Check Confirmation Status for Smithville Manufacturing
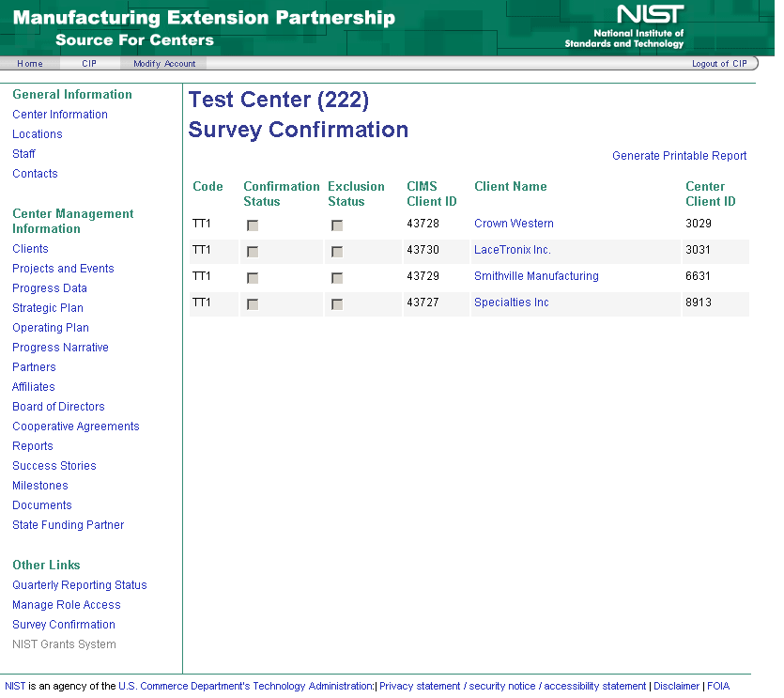 (253, 278)
